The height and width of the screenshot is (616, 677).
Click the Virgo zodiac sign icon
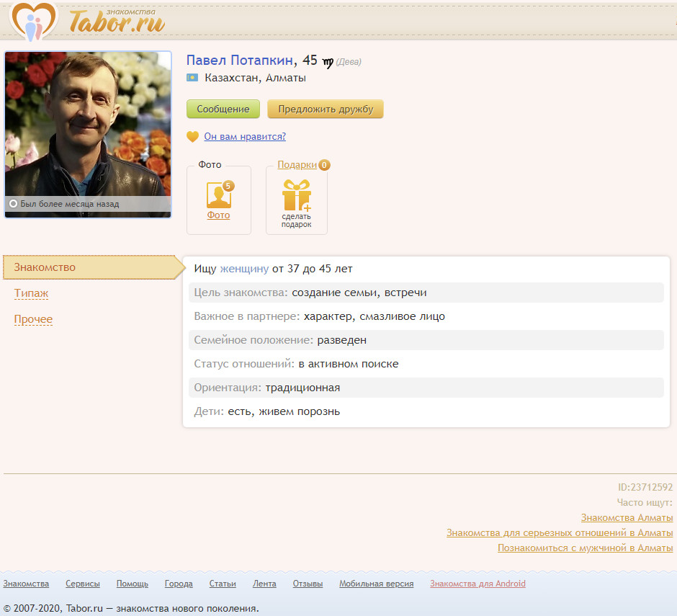click(x=328, y=63)
